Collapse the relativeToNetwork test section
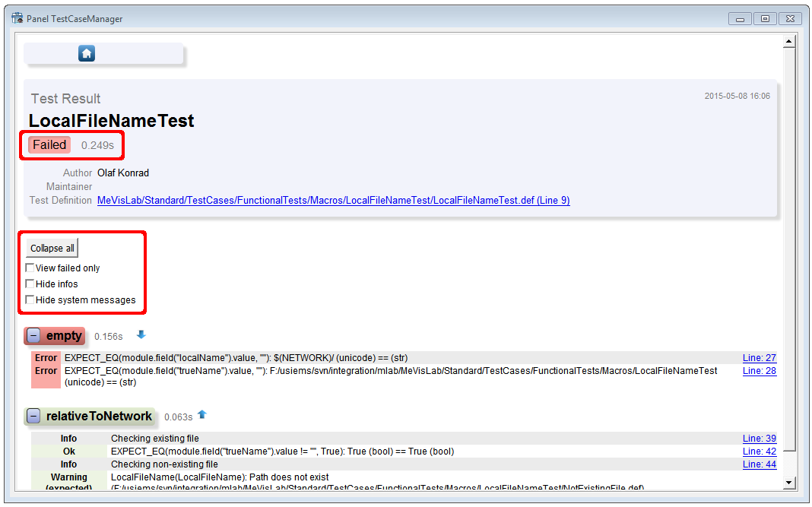The width and height of the screenshot is (812, 507). click(33, 417)
